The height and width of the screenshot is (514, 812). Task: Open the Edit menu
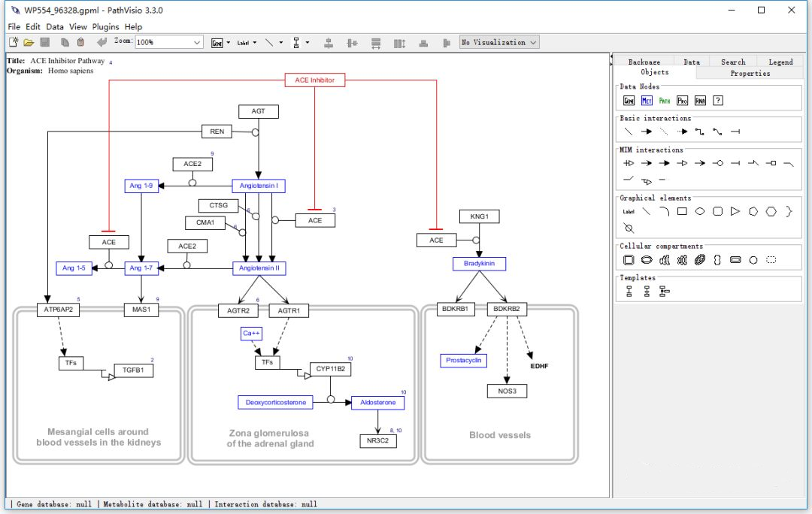(x=32, y=27)
